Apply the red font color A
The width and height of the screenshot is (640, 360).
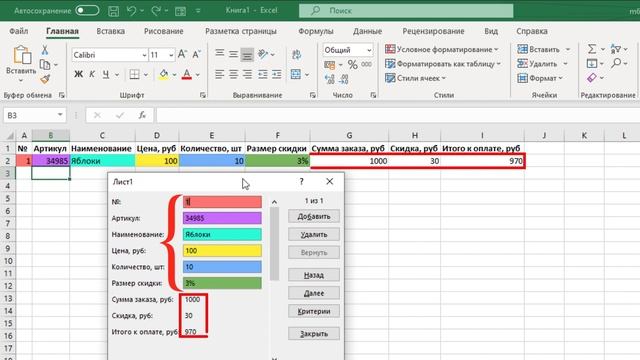pos(187,74)
